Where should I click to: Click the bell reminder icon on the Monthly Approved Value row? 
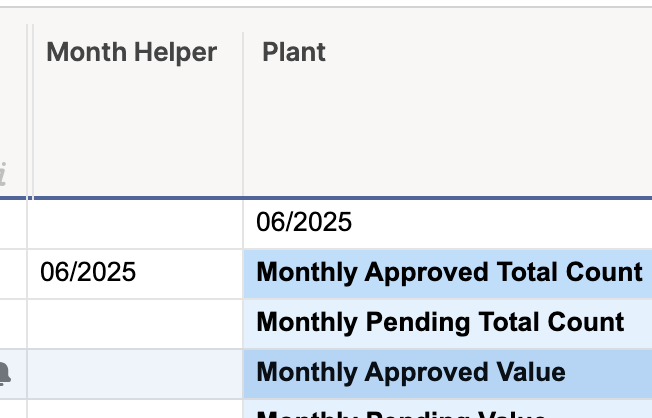coord(4,374)
